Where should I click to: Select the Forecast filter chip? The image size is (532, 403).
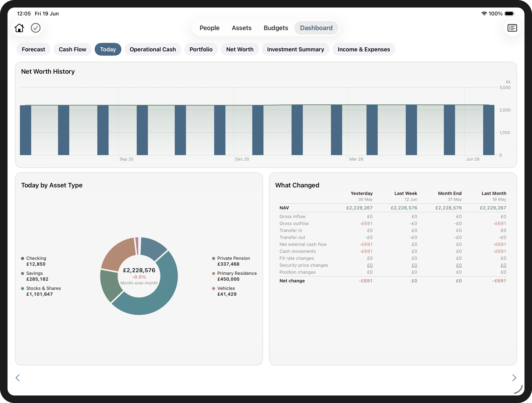(x=33, y=49)
